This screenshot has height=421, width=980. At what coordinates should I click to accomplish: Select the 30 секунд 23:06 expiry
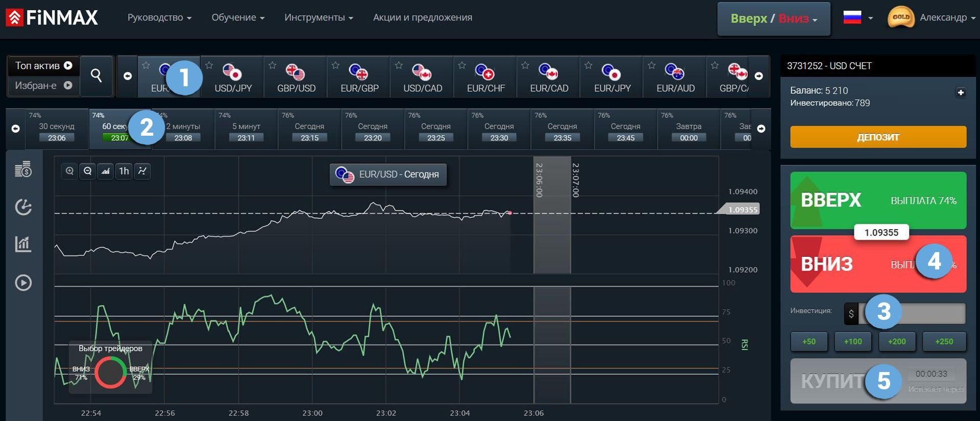click(x=57, y=129)
